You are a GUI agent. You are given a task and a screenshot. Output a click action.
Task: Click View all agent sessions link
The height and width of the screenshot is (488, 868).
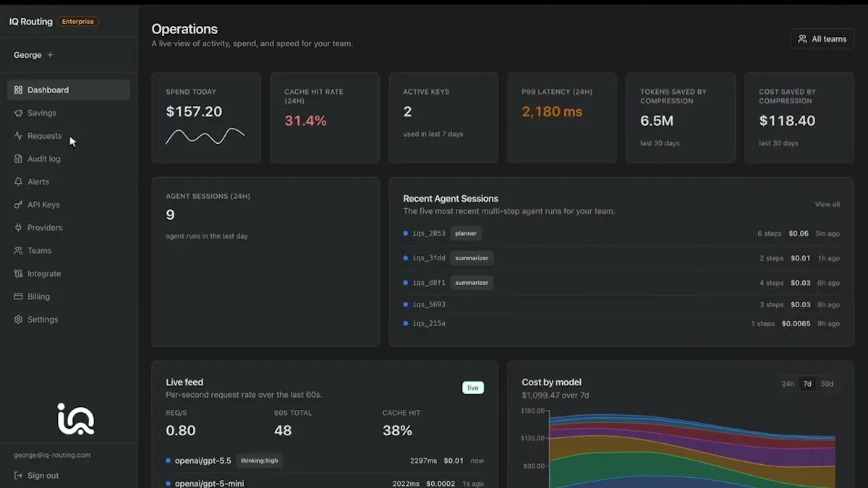point(827,205)
